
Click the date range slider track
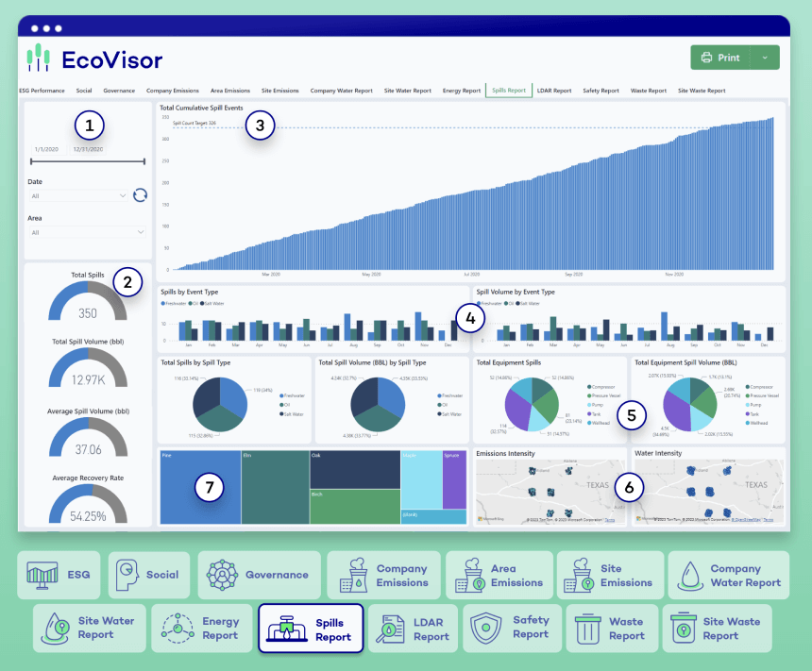click(x=87, y=162)
